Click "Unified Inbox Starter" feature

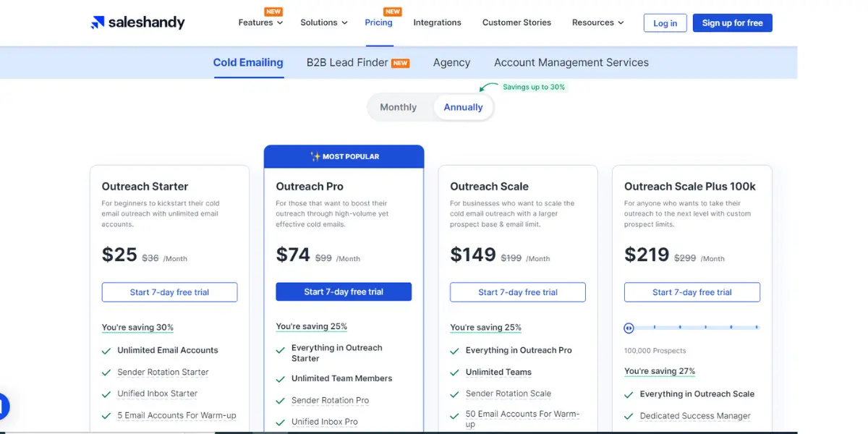158,393
